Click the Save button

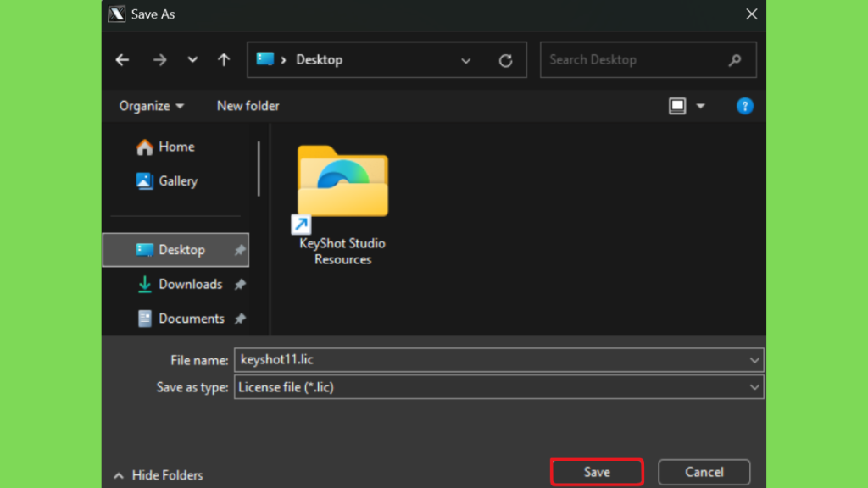(x=597, y=472)
